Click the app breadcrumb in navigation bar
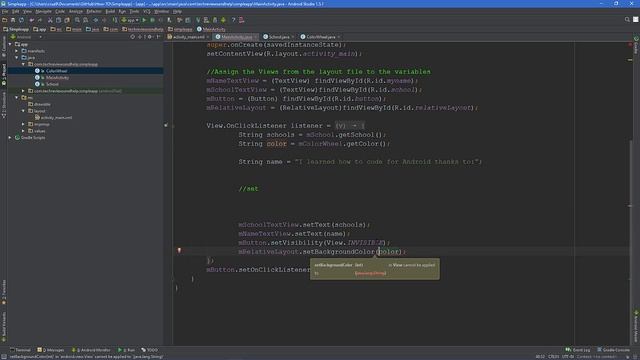This screenshot has height=360, width=640. click(x=40, y=29)
